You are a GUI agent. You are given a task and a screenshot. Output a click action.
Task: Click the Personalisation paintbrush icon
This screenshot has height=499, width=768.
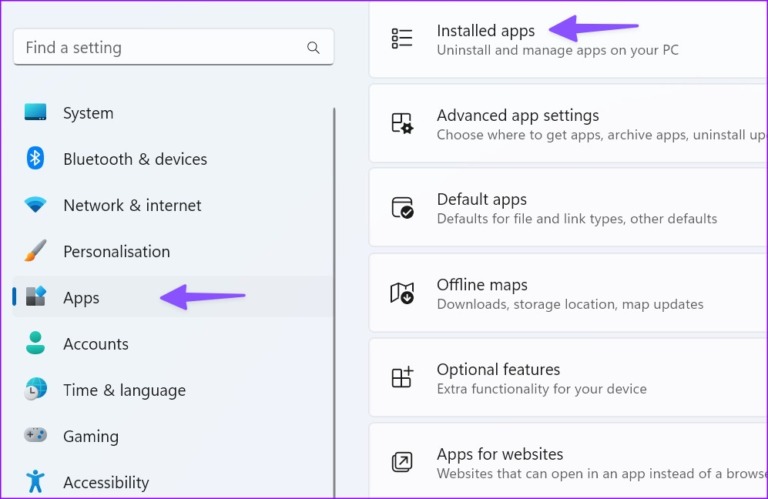click(x=36, y=251)
